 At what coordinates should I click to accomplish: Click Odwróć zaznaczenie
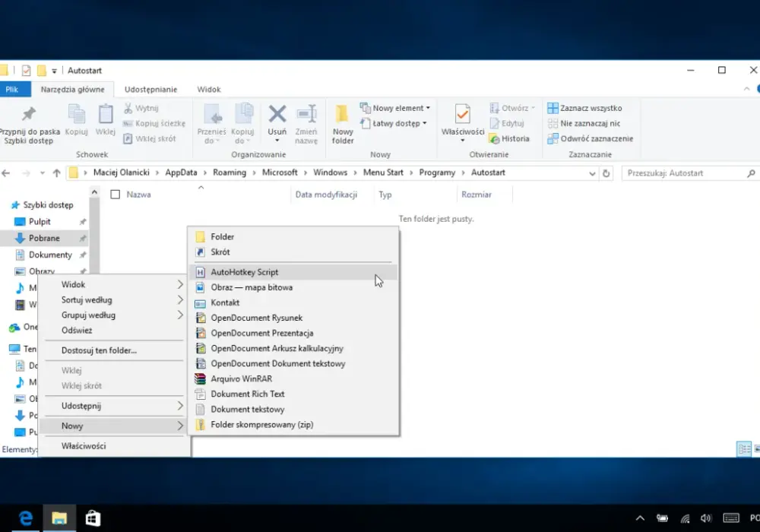coord(591,138)
